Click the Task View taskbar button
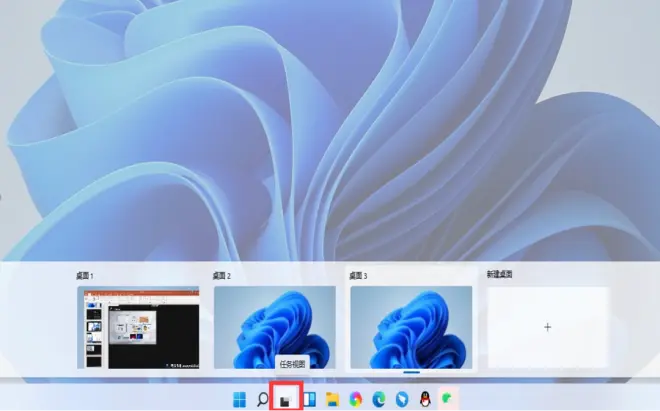The image size is (660, 411). [x=286, y=400]
